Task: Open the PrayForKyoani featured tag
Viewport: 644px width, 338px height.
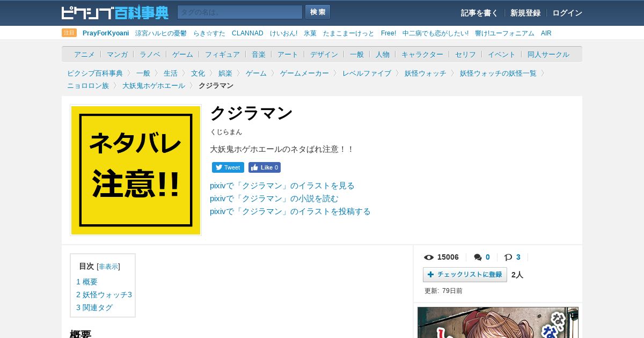Action: coord(106,33)
